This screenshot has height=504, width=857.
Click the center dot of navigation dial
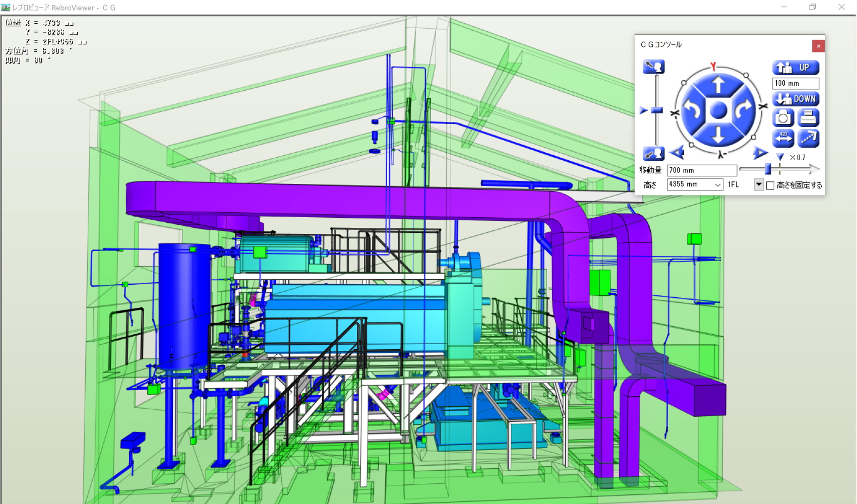[718, 110]
